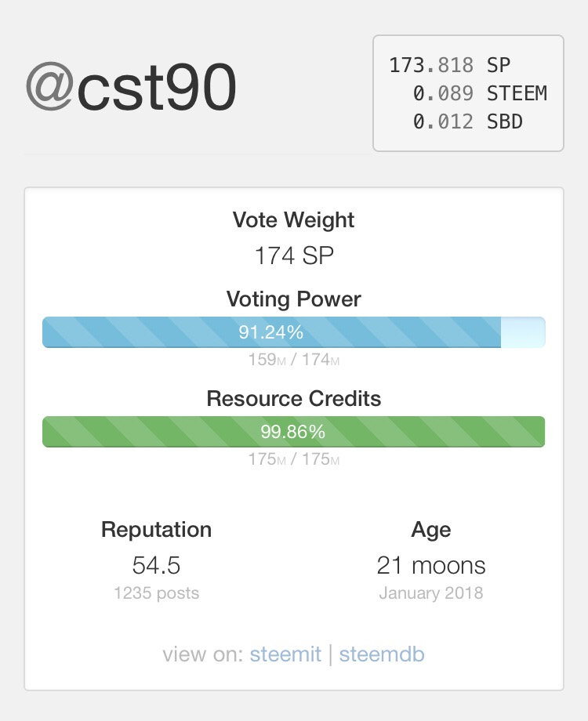The width and height of the screenshot is (588, 721).
Task: Select the 0.089 STEEM balance line
Action: pyautogui.click(x=479, y=93)
